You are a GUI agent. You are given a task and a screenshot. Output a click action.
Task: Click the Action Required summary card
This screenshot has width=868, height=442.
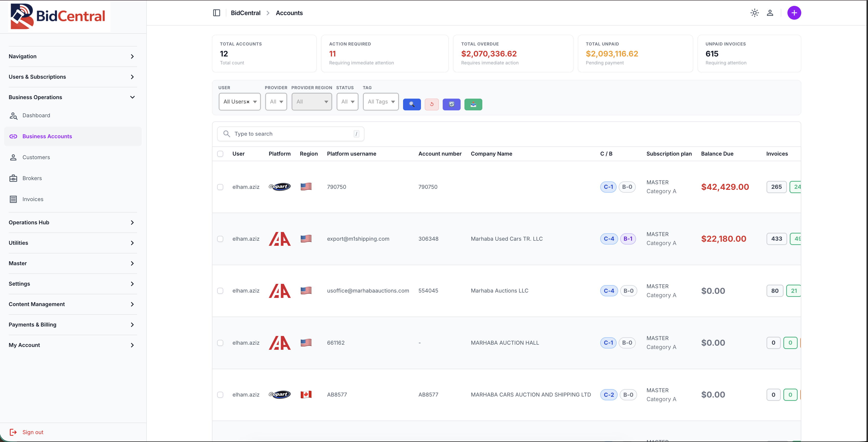[x=384, y=53]
